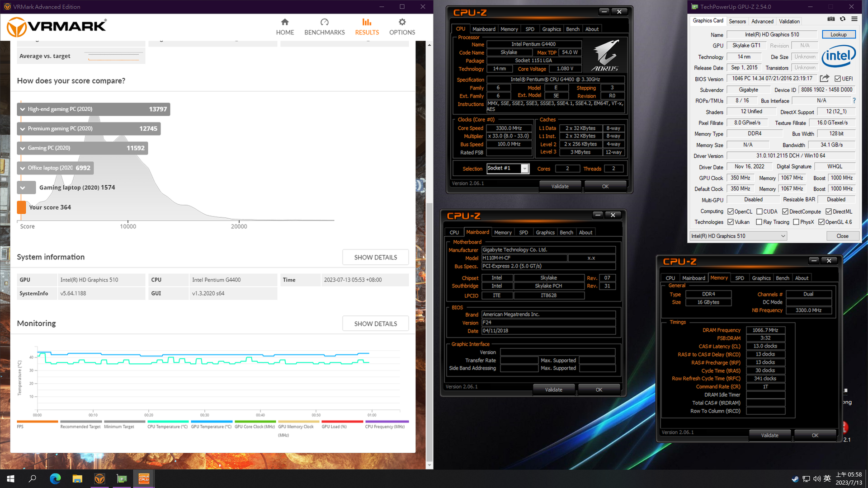Launch Microsoft Edge from taskbar
The height and width of the screenshot is (488, 868).
tap(55, 479)
